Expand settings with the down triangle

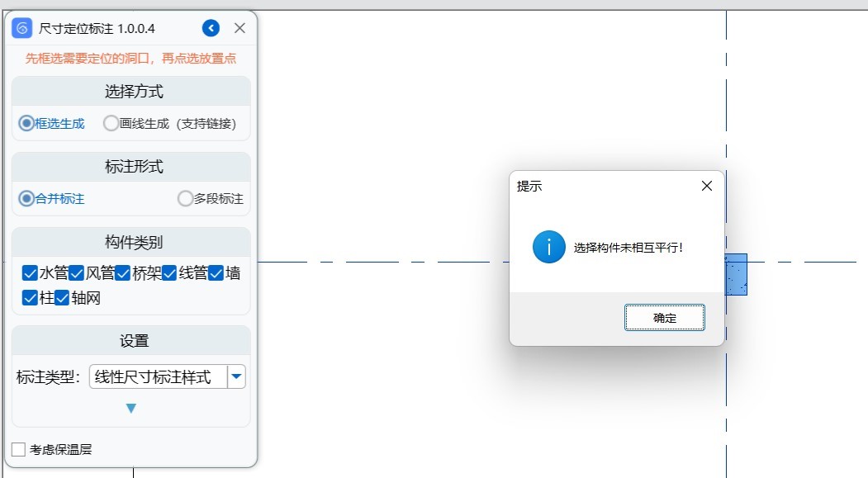tap(130, 409)
